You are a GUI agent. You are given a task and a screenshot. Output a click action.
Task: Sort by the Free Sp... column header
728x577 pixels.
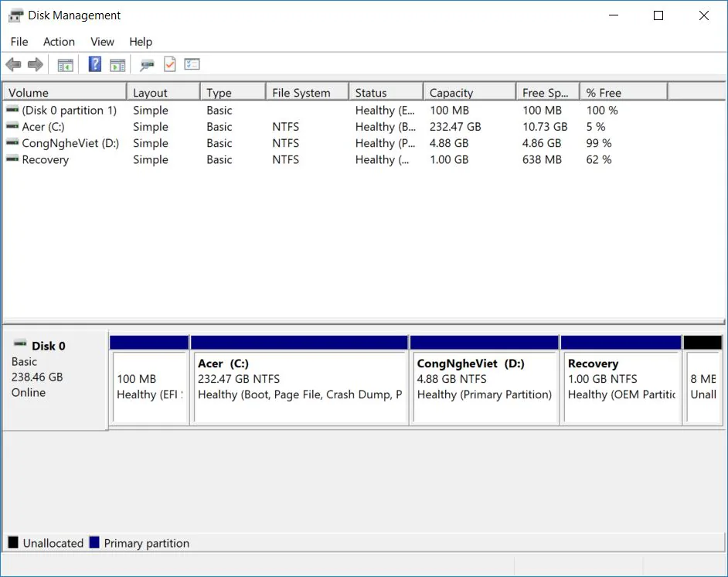tap(548, 93)
